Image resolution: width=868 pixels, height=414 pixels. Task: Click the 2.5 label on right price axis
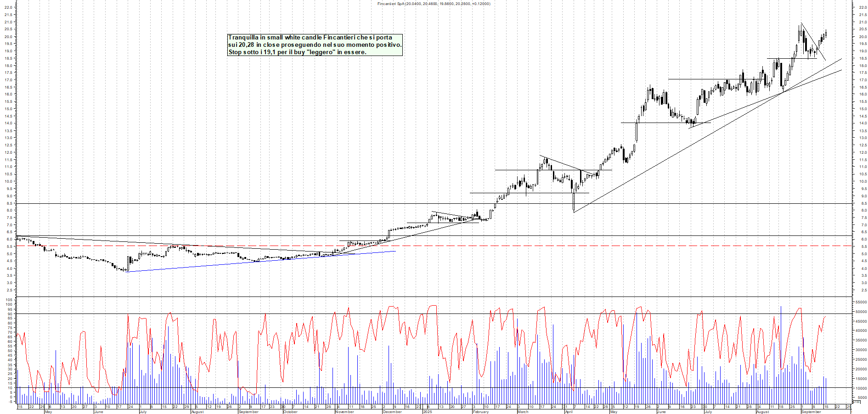coord(863,290)
